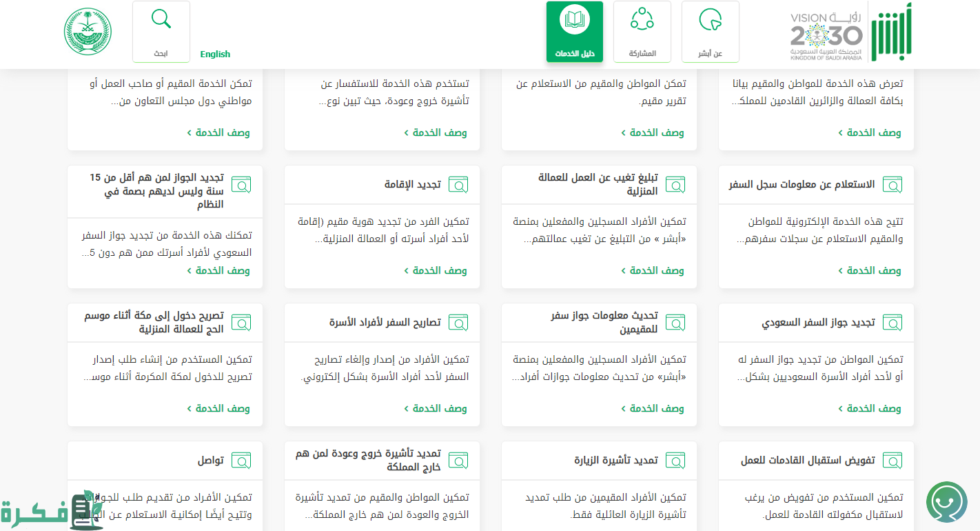Expand وصف الخدمة under تجديد الإقامة

point(435,270)
